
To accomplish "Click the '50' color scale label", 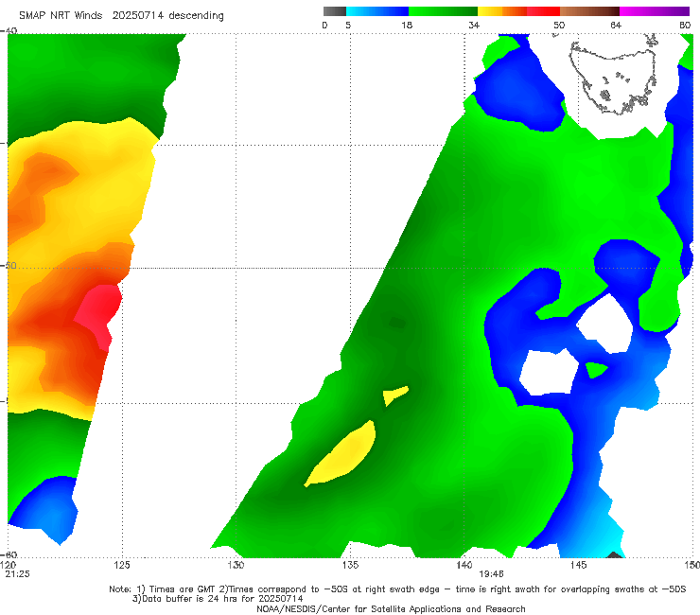I will click(x=559, y=25).
